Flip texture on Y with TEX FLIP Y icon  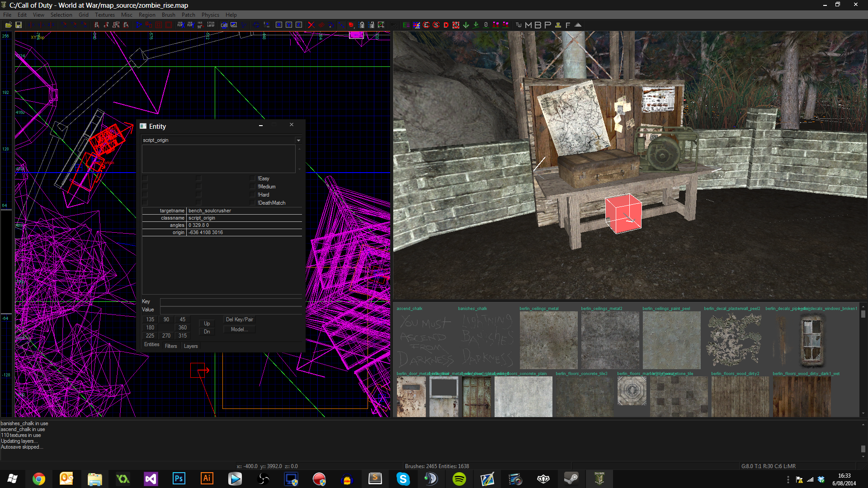190,25
